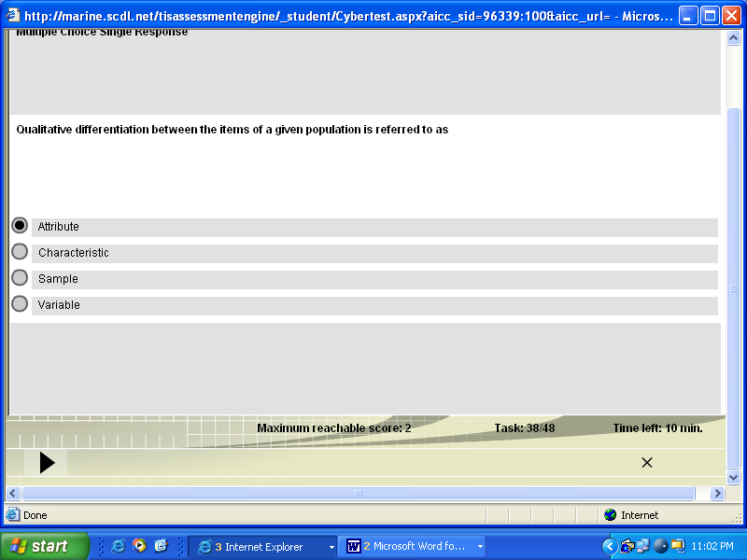Click the volume tray icon

(660, 546)
